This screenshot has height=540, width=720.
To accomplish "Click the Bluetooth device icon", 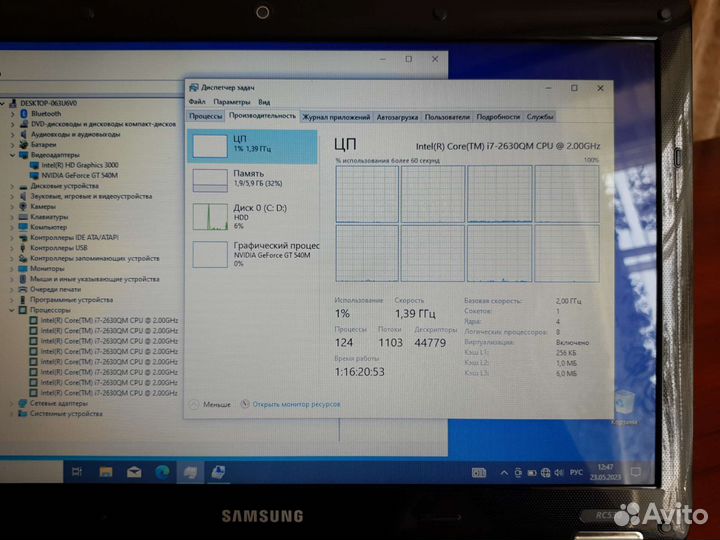I will (x=24, y=113).
